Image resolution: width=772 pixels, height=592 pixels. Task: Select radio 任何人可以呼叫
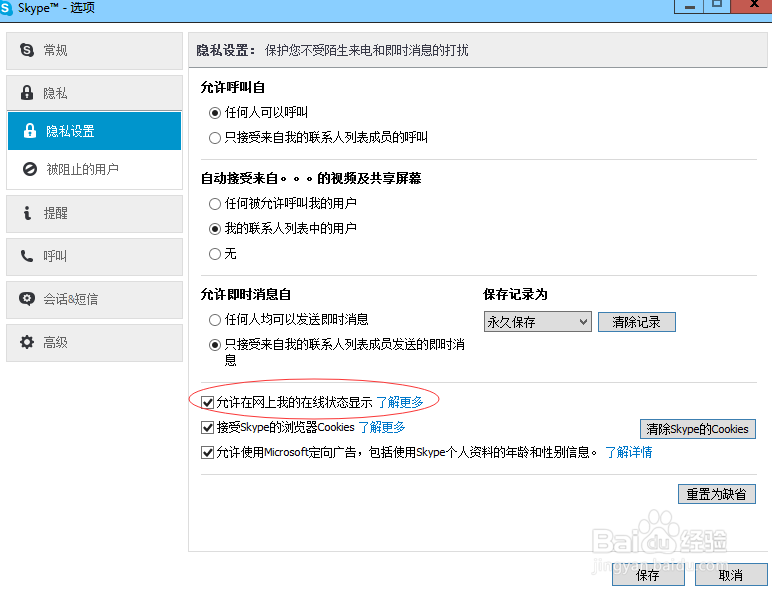(215, 113)
